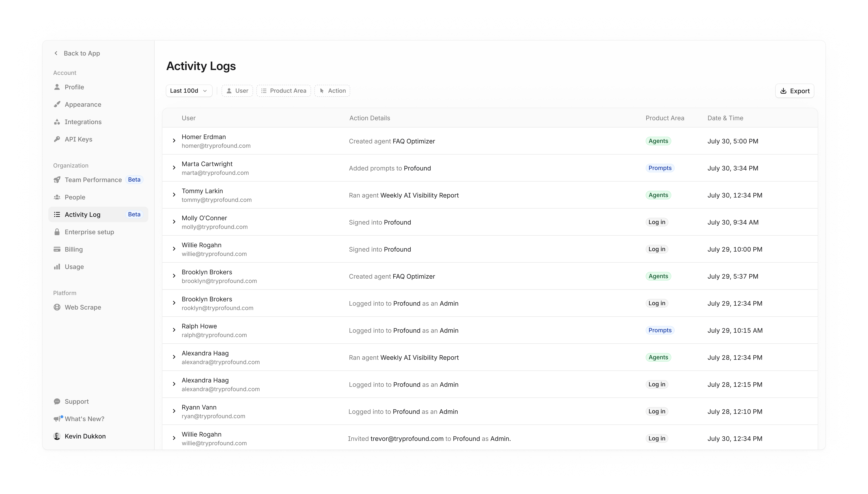This screenshot has height=494, width=868.
Task: Click the Profile person icon
Action: (x=57, y=87)
